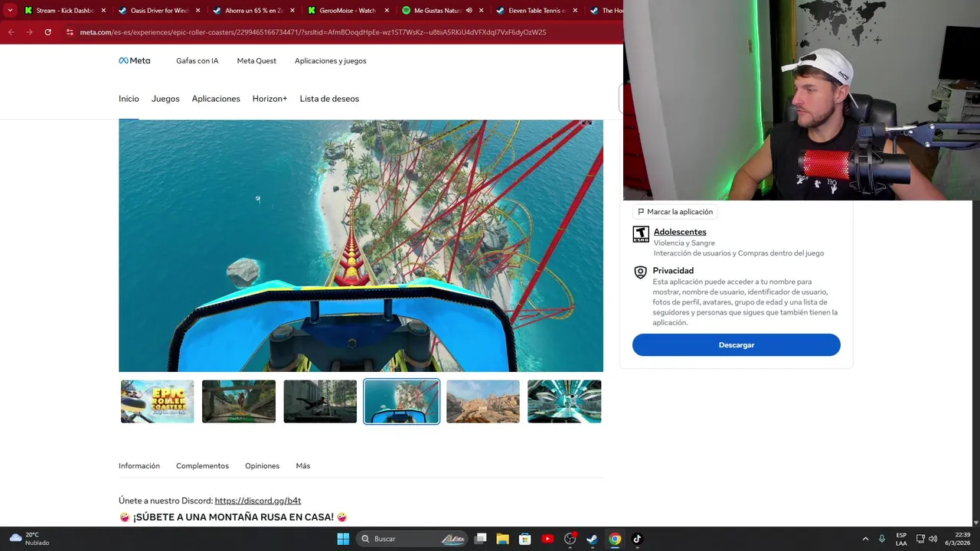Open Windows Start menu
This screenshot has height=551, width=980.
point(343,539)
